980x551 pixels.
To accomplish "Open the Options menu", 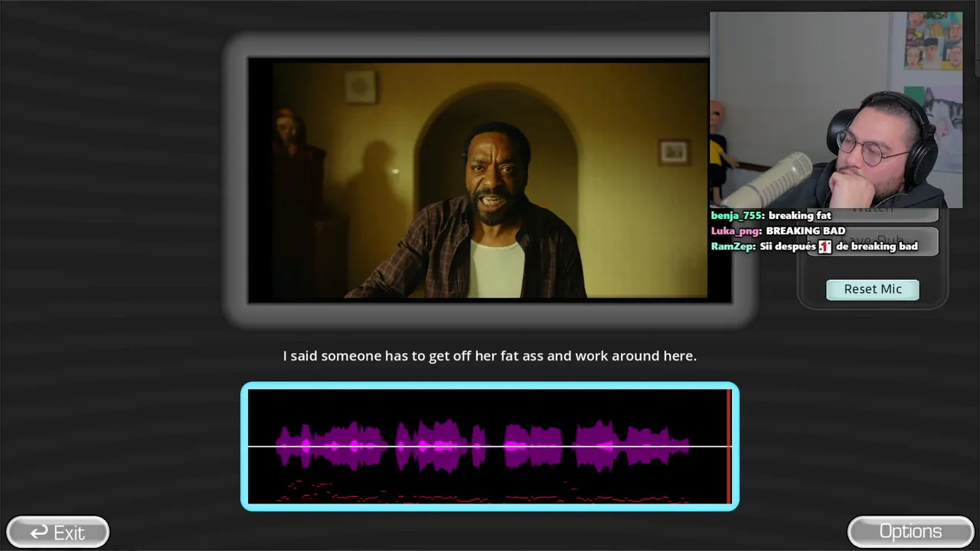I will tap(910, 531).
